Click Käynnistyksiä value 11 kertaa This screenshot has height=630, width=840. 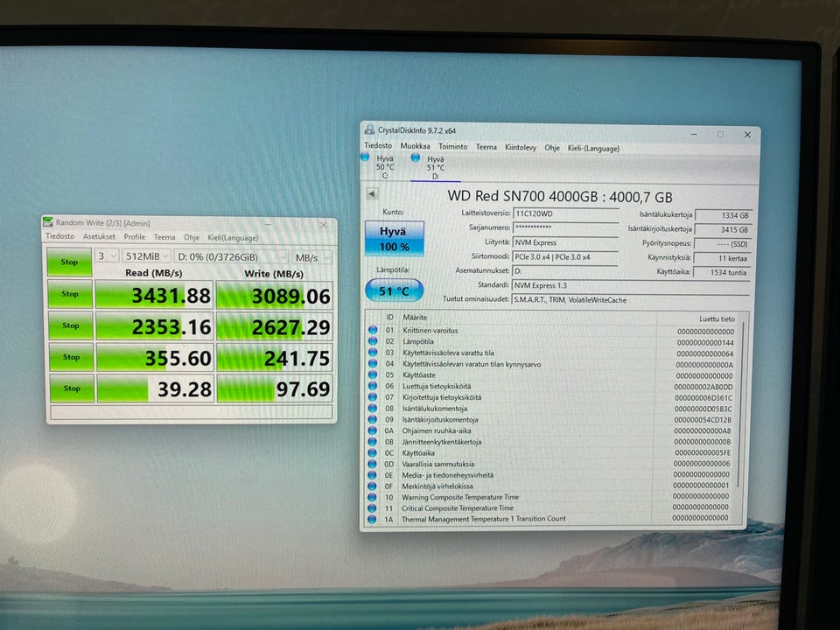click(723, 257)
